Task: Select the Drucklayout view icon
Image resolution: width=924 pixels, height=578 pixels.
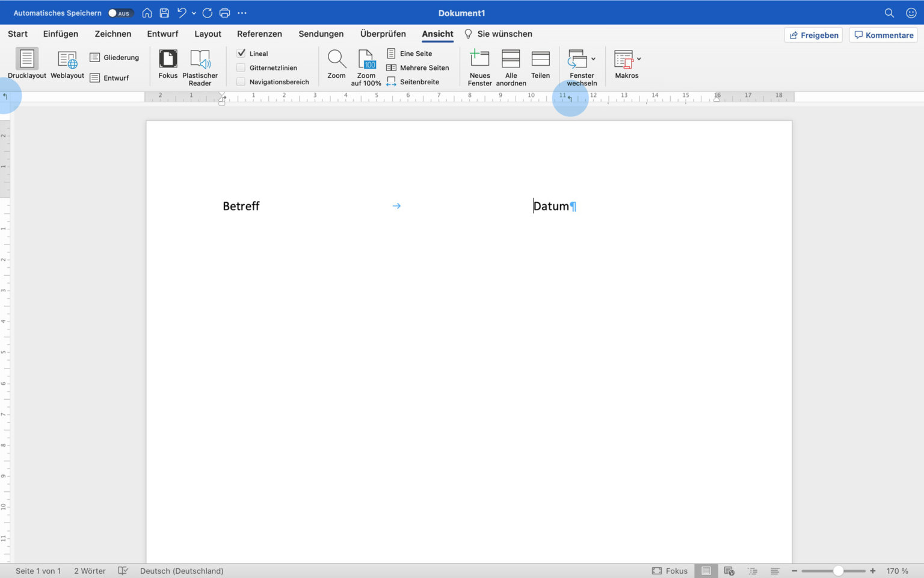Action: click(26, 59)
